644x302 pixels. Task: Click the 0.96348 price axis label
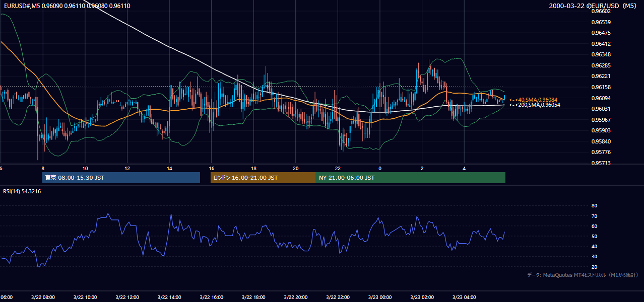[601, 54]
